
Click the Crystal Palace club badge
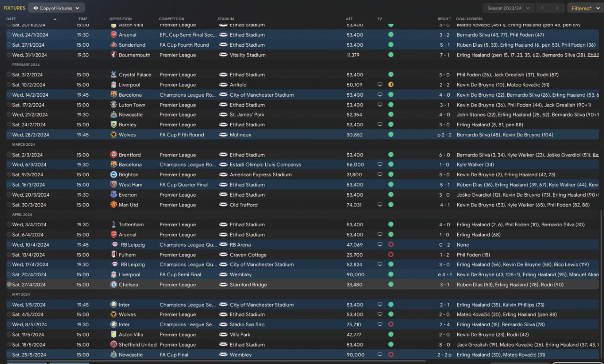(113, 74)
